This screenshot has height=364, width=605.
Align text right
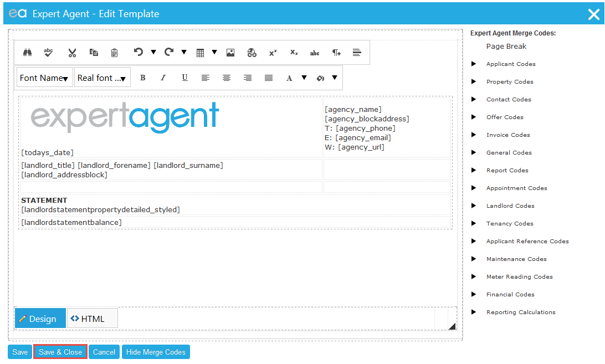tap(247, 78)
